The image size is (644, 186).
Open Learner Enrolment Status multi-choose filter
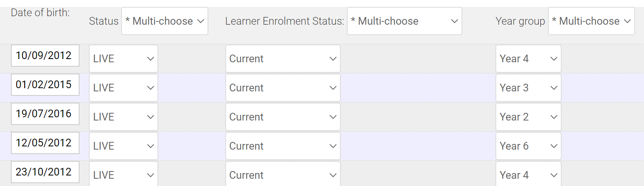[x=404, y=21]
